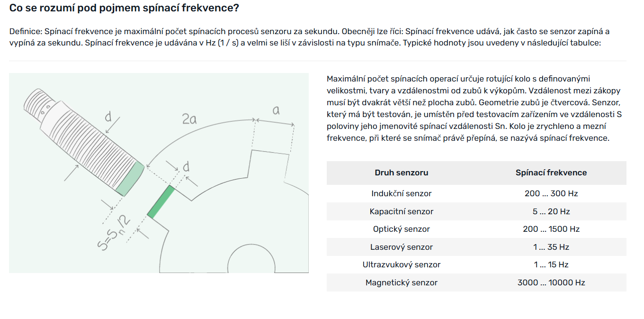644x319 pixels.
Task: Select the "Optický senzor" table cell
Action: point(402,229)
